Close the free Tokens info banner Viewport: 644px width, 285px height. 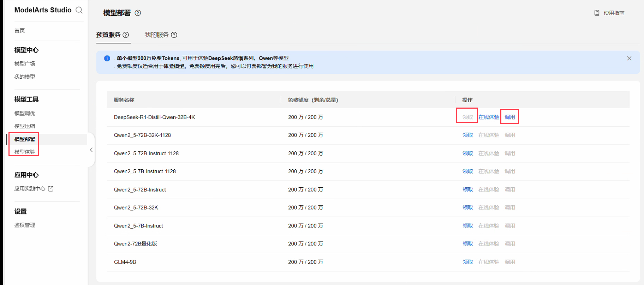point(629,59)
